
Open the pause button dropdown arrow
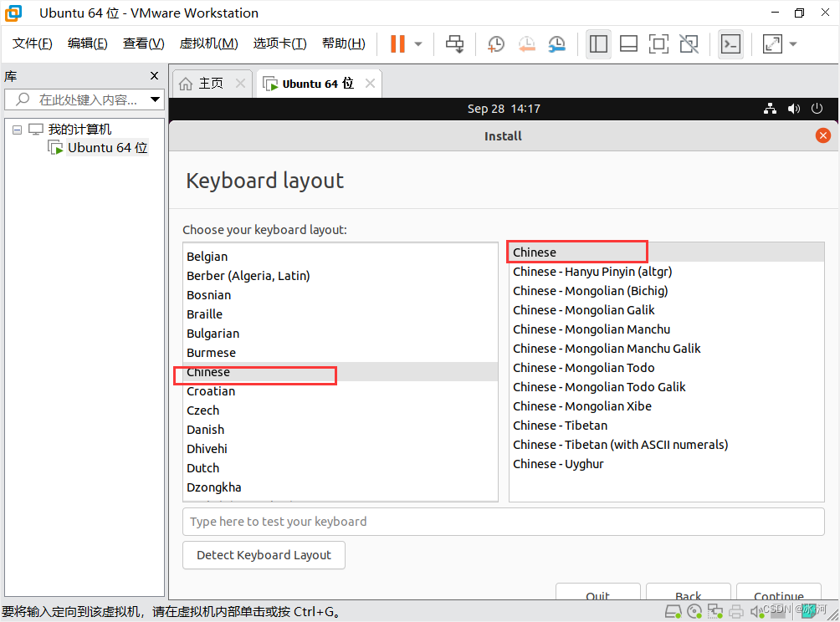418,44
